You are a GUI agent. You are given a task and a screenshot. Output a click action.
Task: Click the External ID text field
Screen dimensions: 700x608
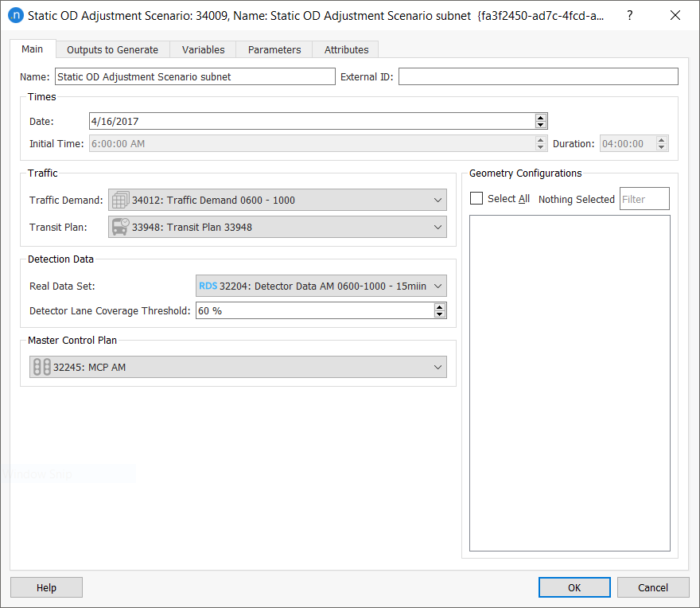pos(538,76)
